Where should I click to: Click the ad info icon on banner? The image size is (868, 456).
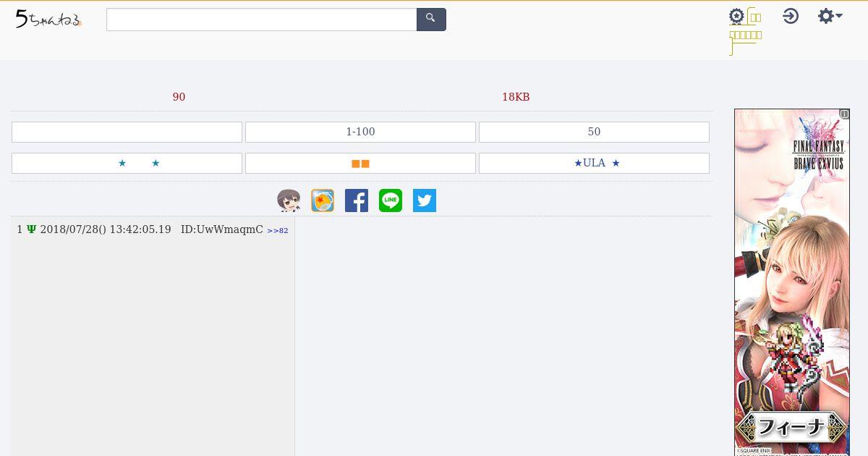click(x=844, y=114)
